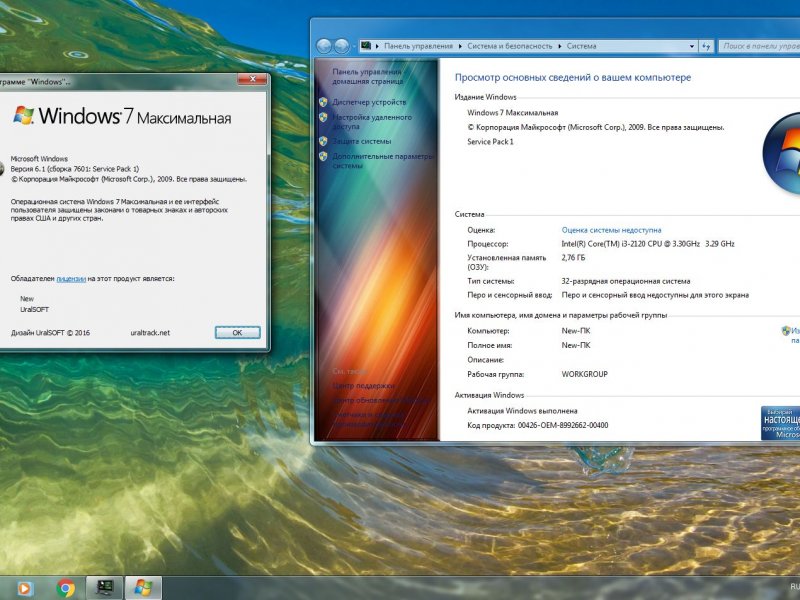Select the Система breadcrumb segment
The height and width of the screenshot is (600, 800).
pos(581,46)
